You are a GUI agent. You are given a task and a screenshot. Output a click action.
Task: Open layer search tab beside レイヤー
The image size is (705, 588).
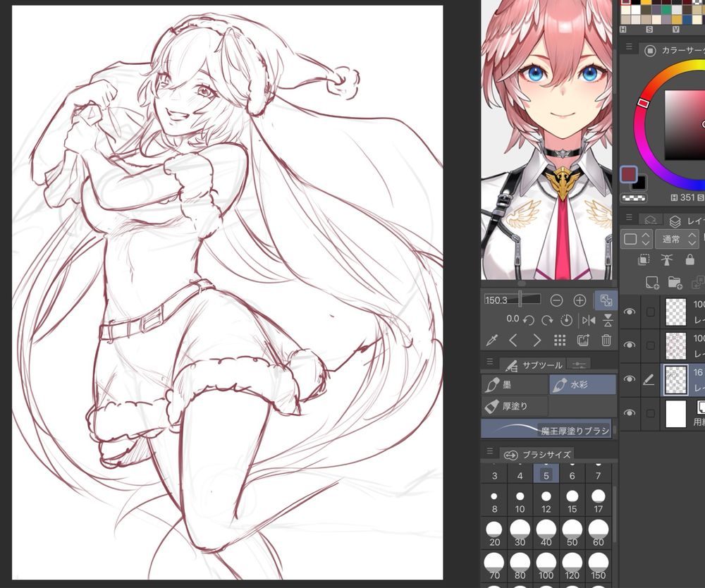click(x=650, y=220)
